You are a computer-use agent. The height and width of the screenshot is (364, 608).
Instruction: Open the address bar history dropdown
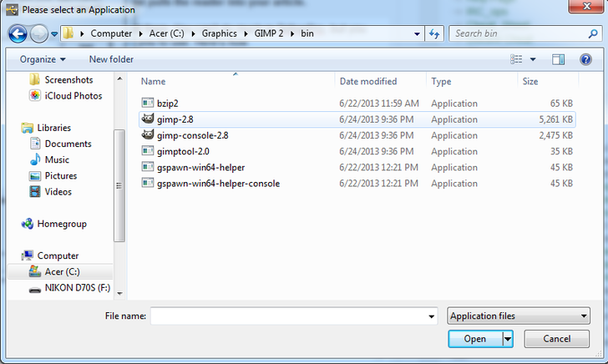pyautogui.click(x=417, y=34)
